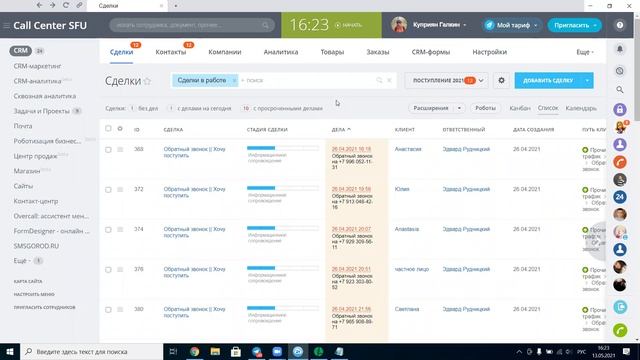This screenshot has width=640, height=360.
Task: Open row menu for deal 374
Action: pyautogui.click(x=120, y=230)
